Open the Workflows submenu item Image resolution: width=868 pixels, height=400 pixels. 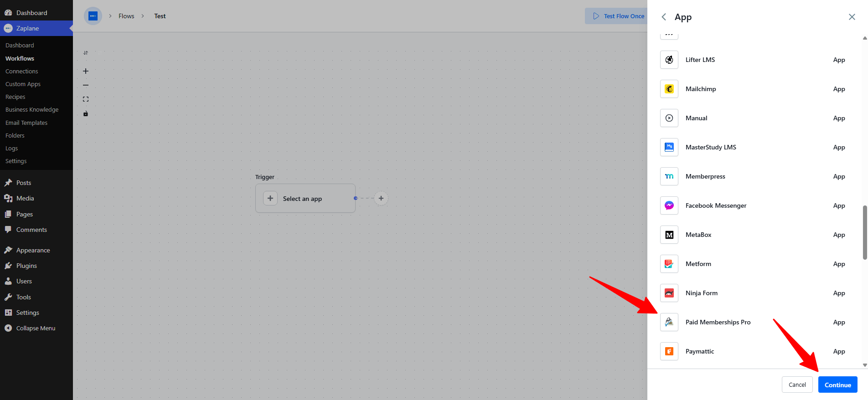(x=20, y=58)
